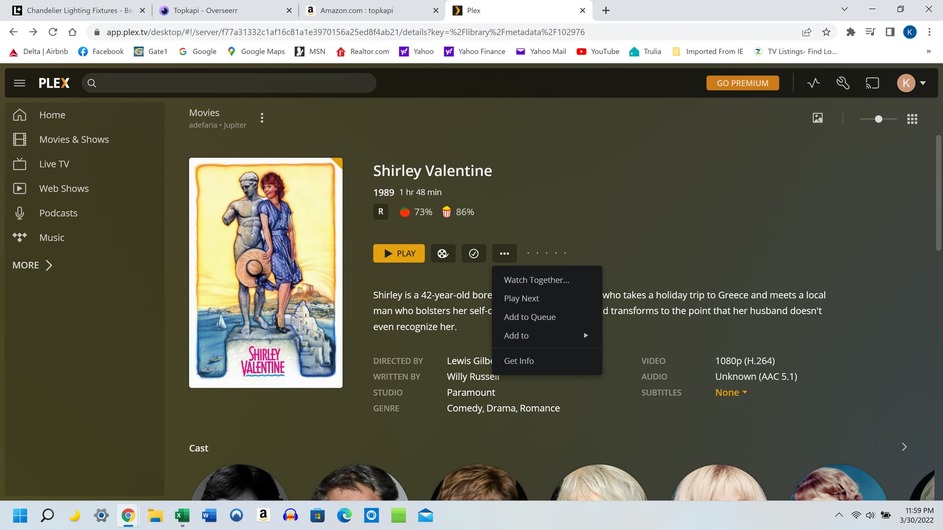Click the Shirley Valentine poster

point(266,273)
